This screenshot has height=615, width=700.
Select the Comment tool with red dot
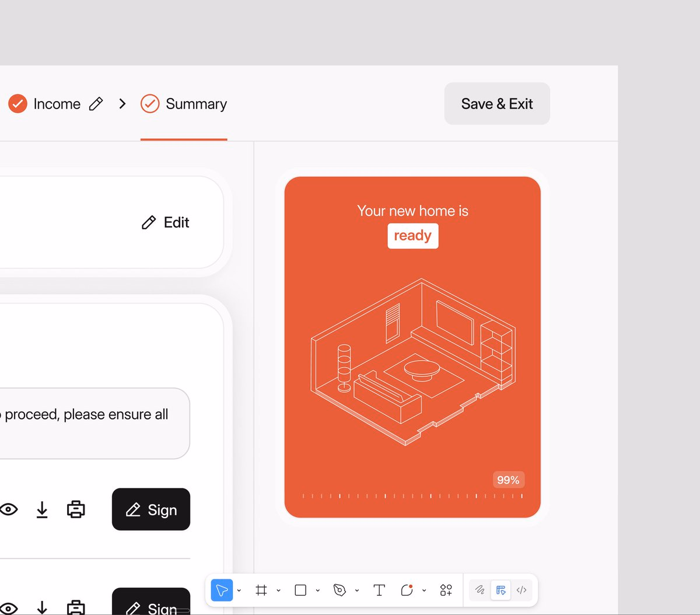[x=407, y=590]
